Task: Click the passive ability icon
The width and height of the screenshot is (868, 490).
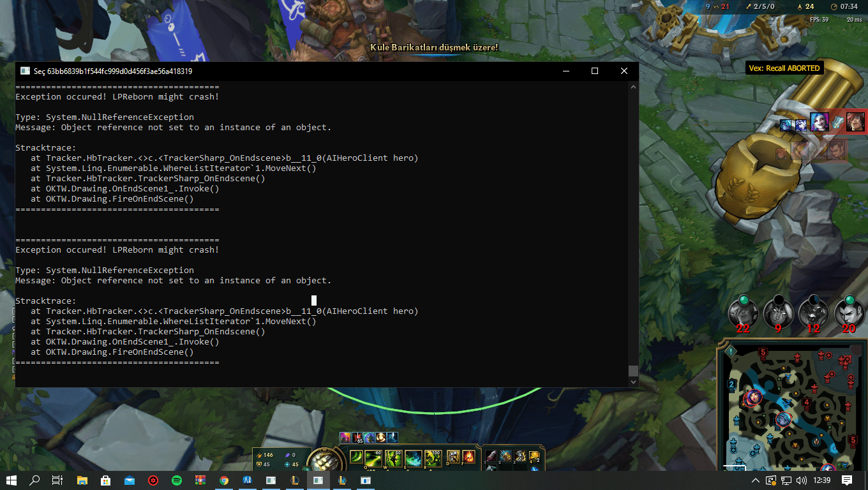Action: 356,457
